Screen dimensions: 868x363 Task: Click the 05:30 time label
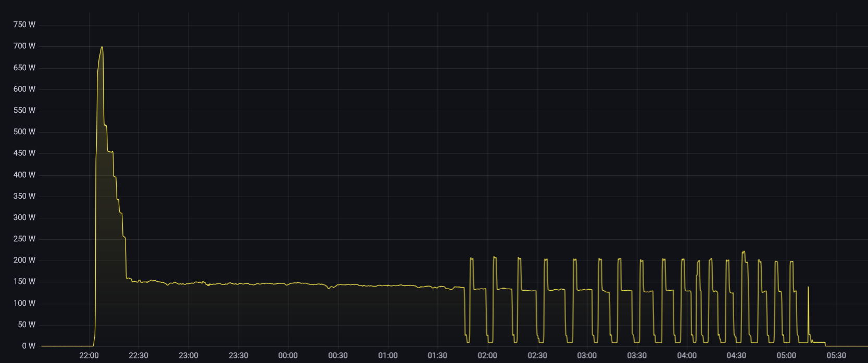click(x=836, y=356)
